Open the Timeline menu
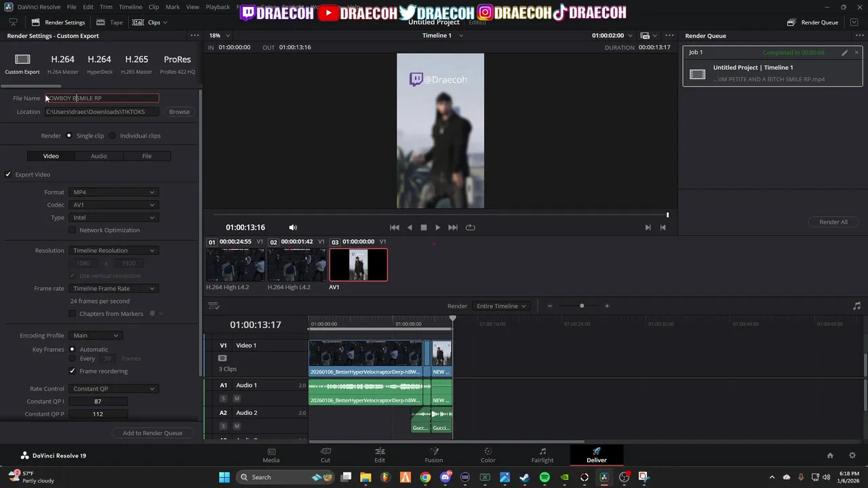 point(130,7)
